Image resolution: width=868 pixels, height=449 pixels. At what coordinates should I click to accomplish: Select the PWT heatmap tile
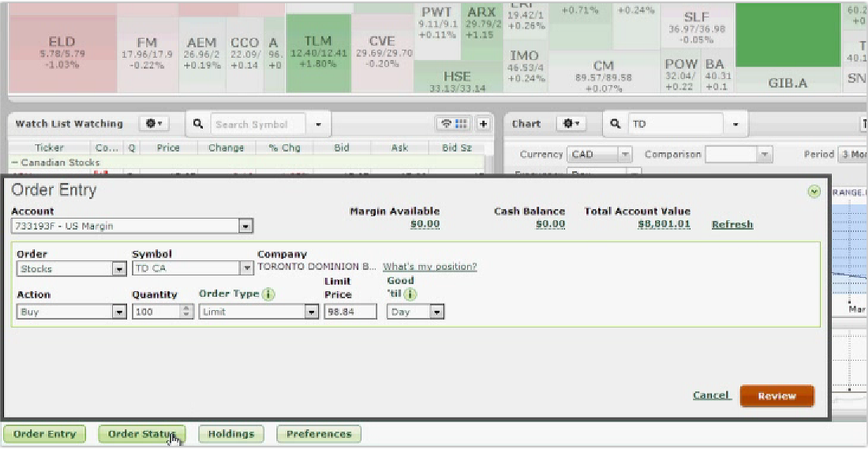[x=437, y=32]
